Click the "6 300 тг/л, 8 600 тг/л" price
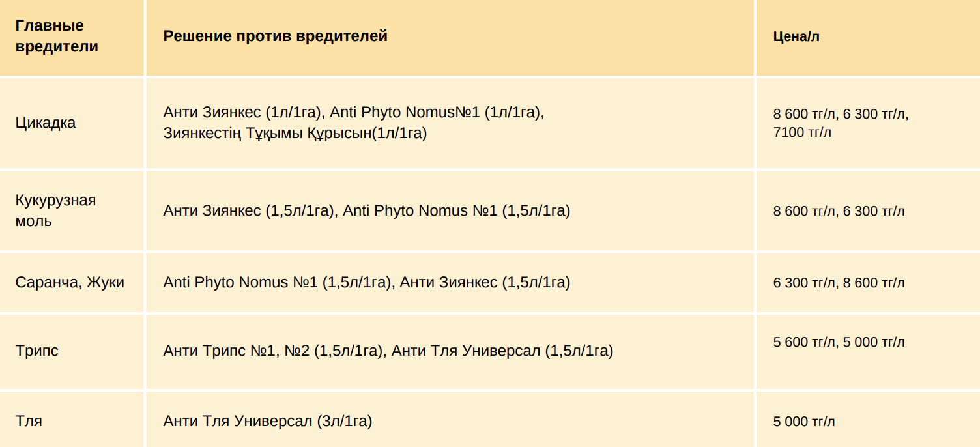 point(839,283)
